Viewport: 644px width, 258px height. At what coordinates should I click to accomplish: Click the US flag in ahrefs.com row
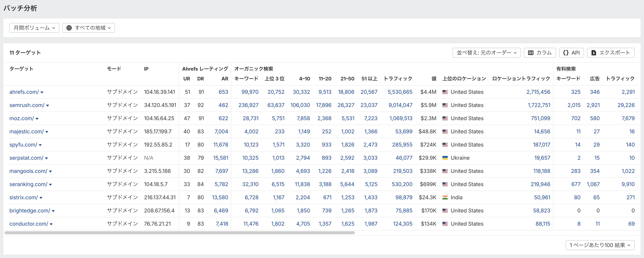click(x=445, y=92)
